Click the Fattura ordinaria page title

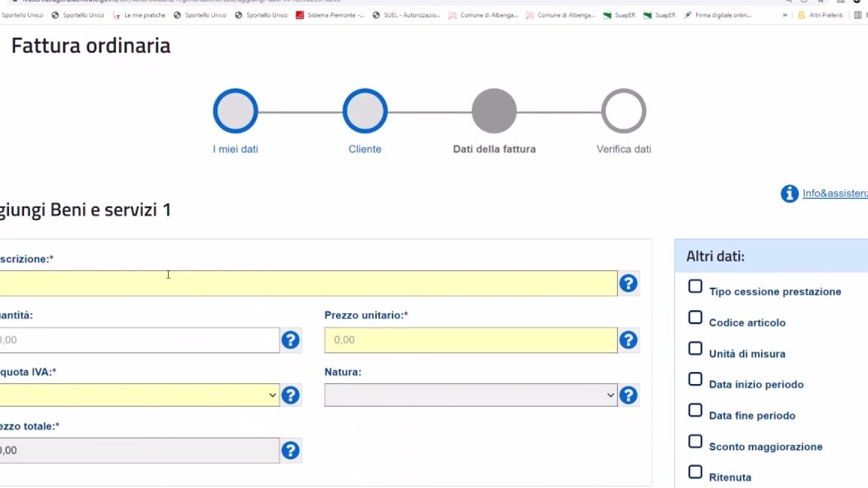(x=90, y=45)
